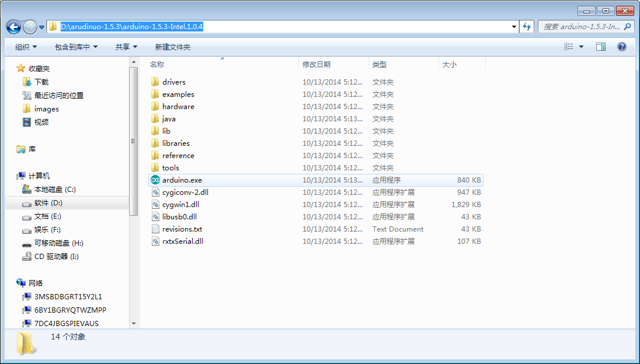This screenshot has height=364, width=640.
Task: Toggle the preview pane icon
Action: (x=601, y=47)
